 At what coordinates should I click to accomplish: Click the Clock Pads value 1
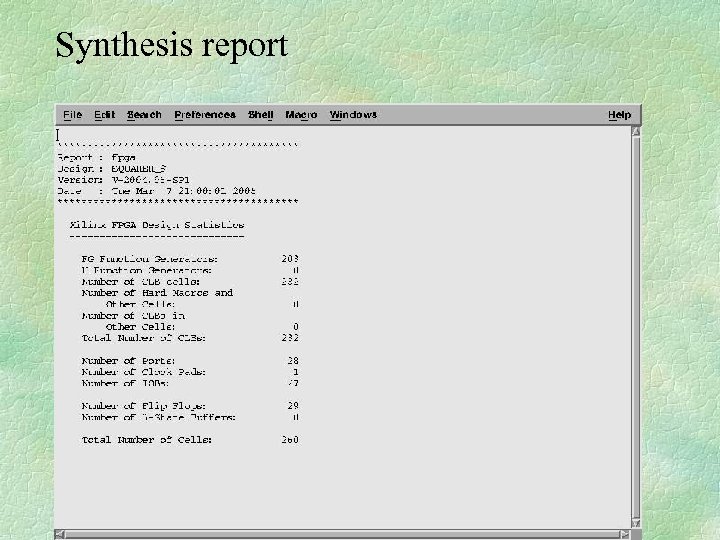click(x=296, y=372)
